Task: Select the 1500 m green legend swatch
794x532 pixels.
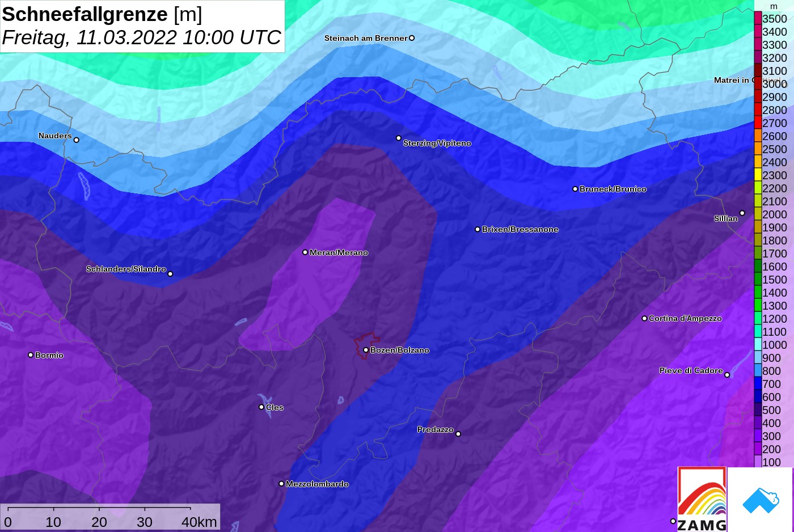Action: point(758,280)
